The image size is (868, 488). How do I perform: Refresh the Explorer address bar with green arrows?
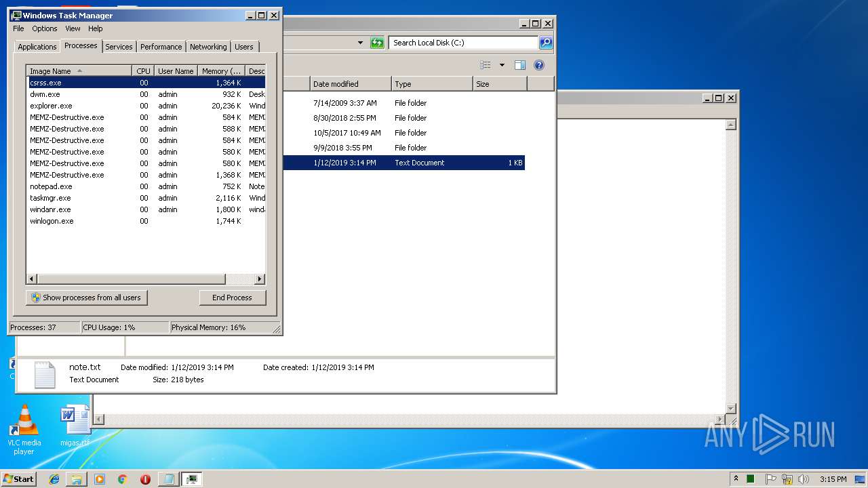click(377, 43)
